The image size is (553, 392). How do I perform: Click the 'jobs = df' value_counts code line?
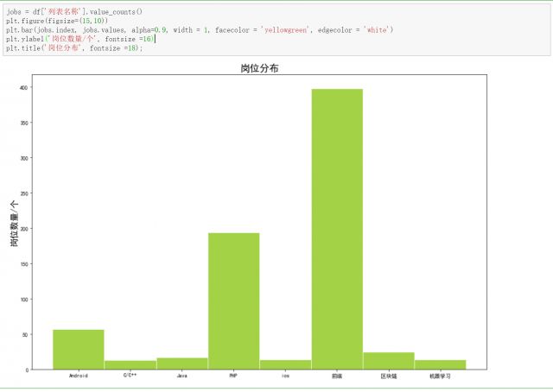click(x=74, y=11)
